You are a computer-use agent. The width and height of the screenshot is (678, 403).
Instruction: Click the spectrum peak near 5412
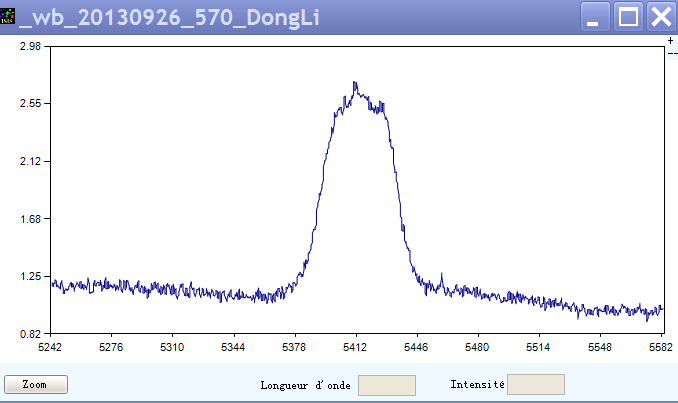click(x=355, y=83)
